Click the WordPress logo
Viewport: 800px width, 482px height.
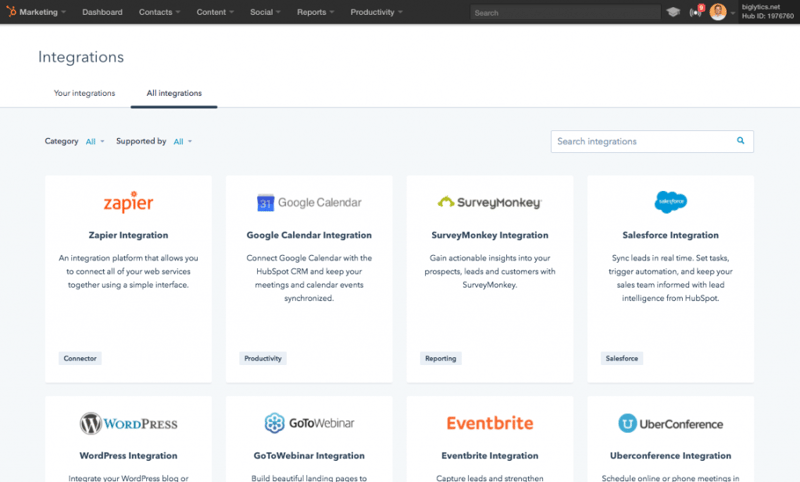click(129, 423)
